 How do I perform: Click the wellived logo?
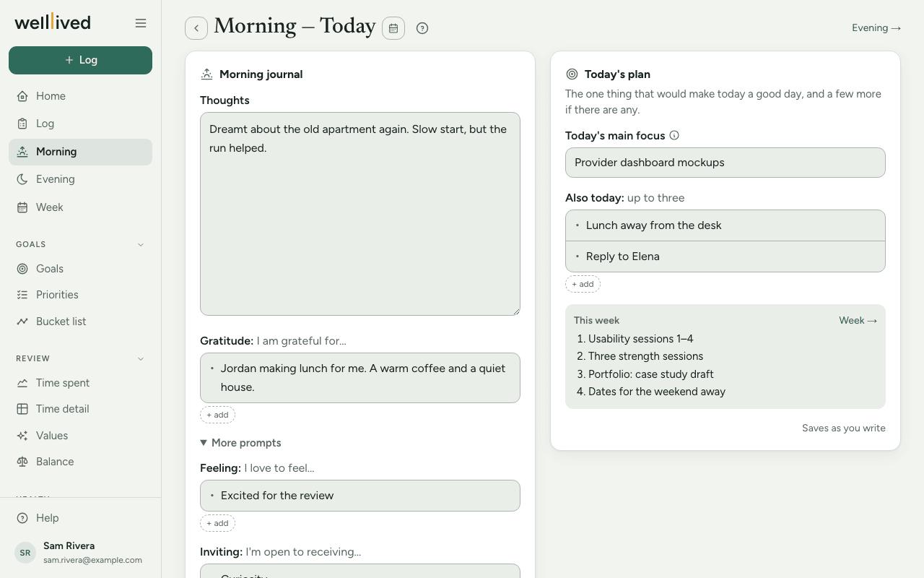coord(53,22)
